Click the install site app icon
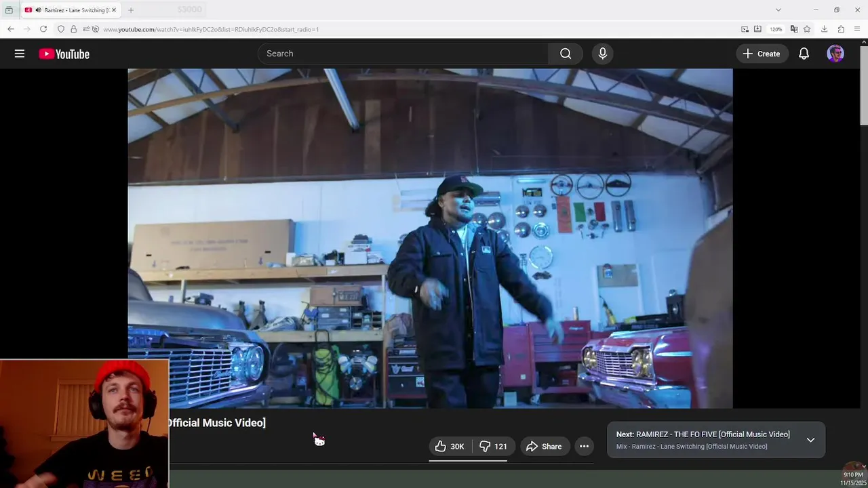Viewport: 868px width, 488px height. click(757, 29)
